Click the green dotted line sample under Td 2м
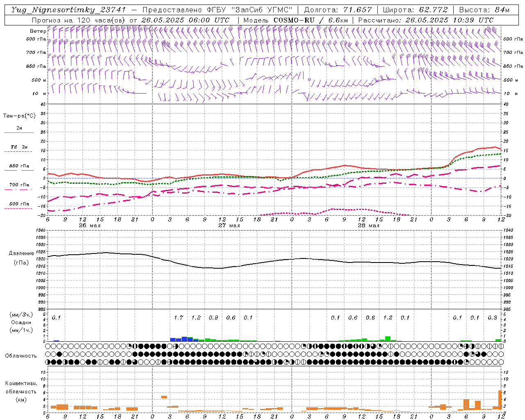525x420 pixels. (19, 152)
